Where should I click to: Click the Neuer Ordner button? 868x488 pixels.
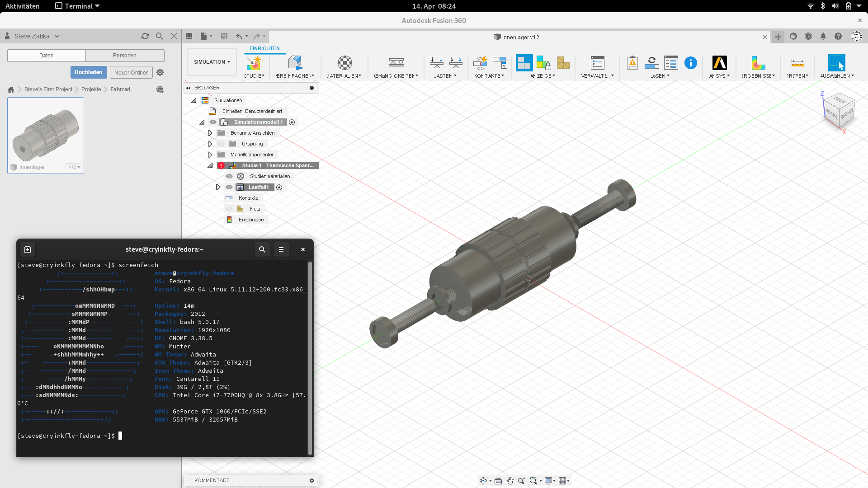point(131,72)
